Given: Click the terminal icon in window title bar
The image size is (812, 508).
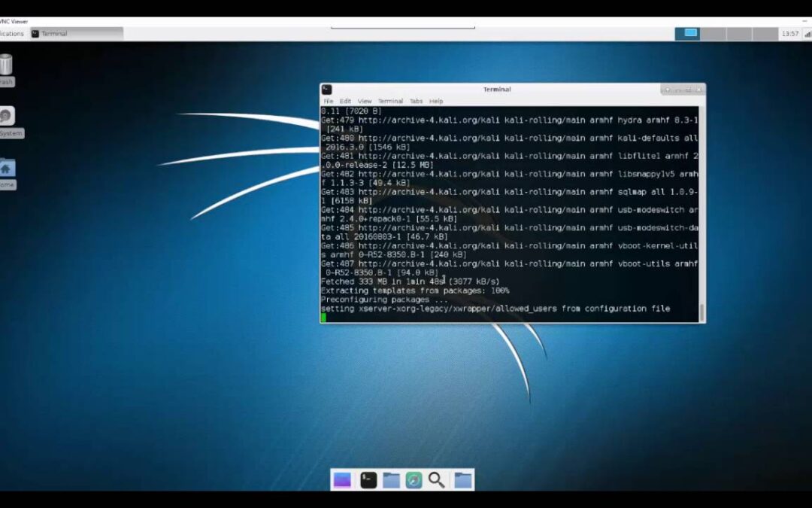Looking at the screenshot, I should (327, 90).
